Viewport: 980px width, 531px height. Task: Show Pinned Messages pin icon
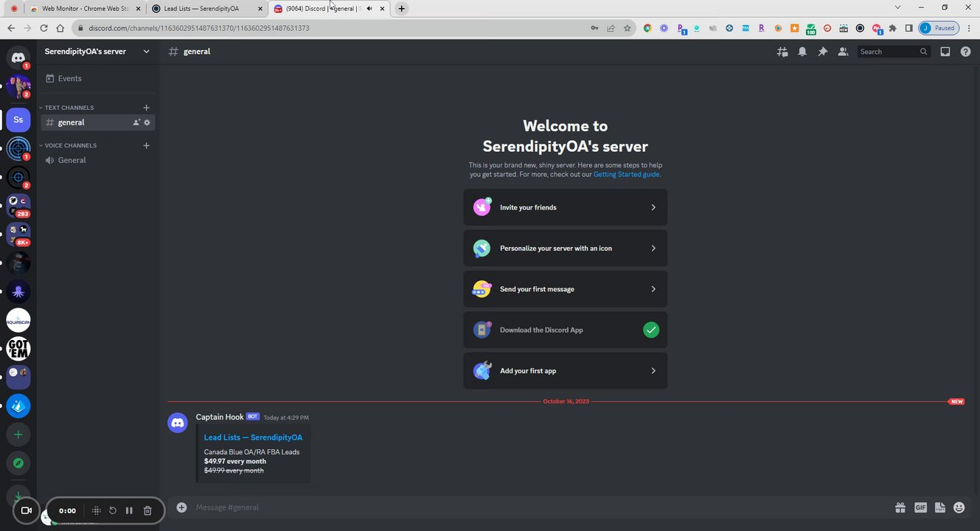pyautogui.click(x=822, y=52)
